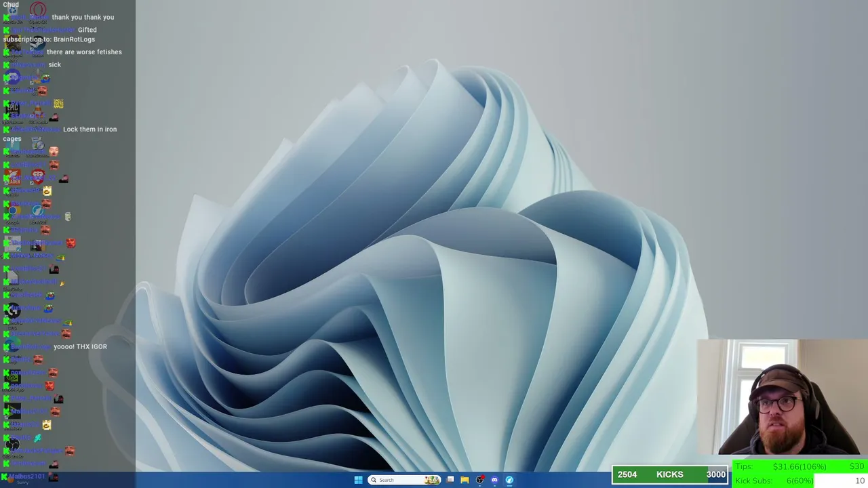Click the search highlight picture in Search box
Viewport: 868px width, 488px height.
[x=433, y=480]
